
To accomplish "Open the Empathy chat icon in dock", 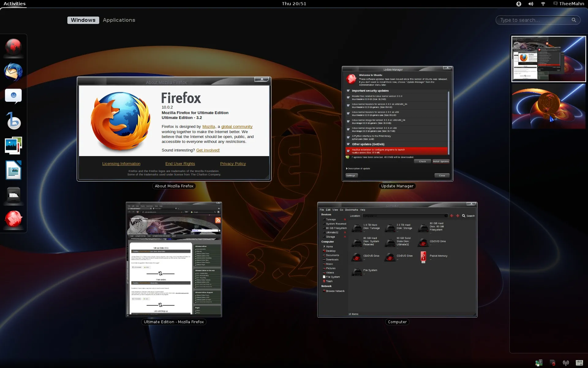I will pos(13,96).
